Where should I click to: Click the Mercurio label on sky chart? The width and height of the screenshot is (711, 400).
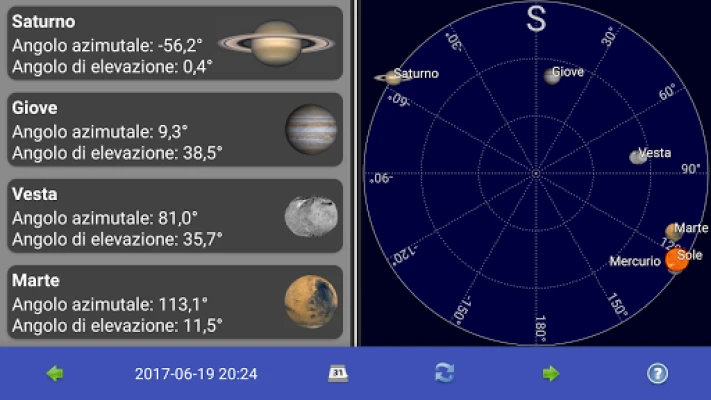(635, 262)
